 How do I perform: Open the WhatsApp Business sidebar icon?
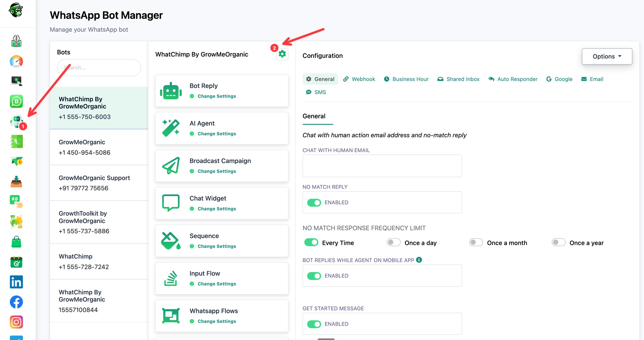[x=16, y=101]
